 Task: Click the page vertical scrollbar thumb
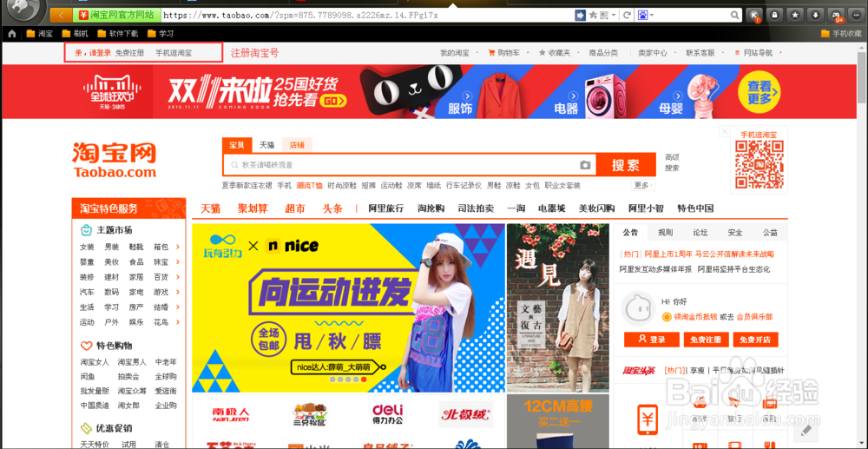coord(862,77)
